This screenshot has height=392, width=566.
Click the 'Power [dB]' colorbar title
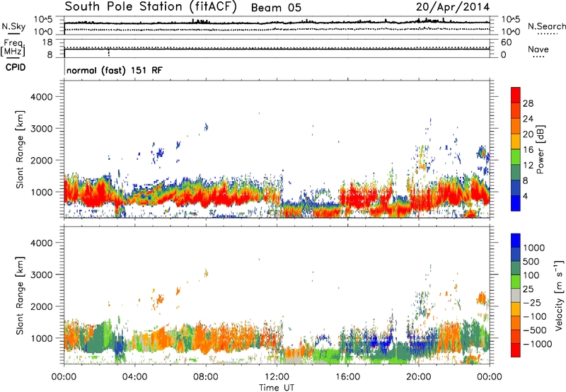point(540,149)
